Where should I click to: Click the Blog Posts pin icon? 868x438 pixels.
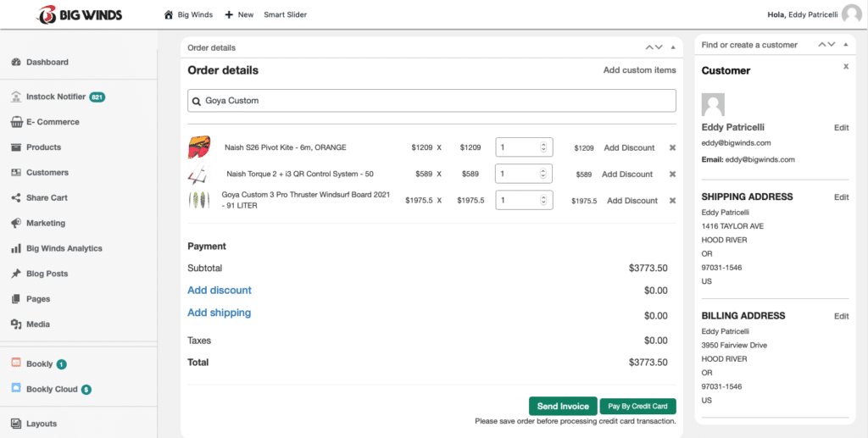(16, 274)
